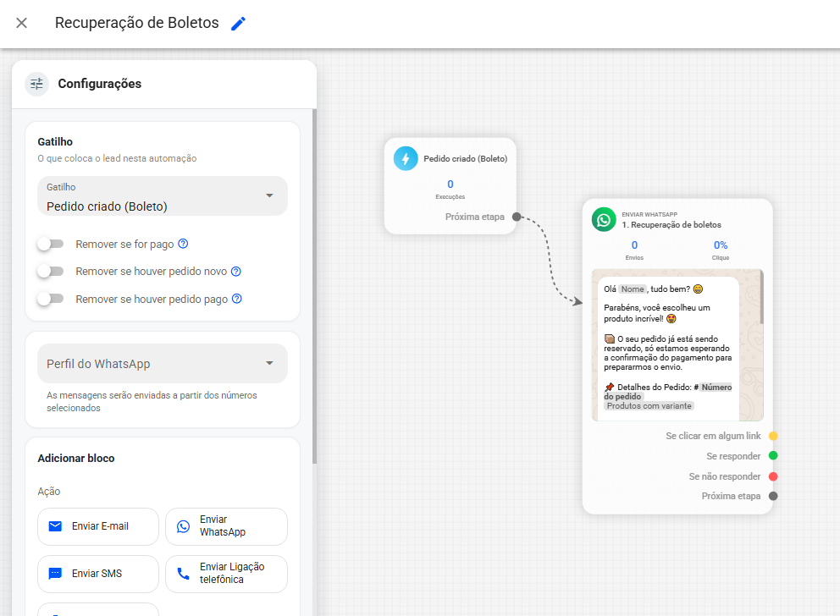The width and height of the screenshot is (840, 616).
Task: Open help for Remover se houver pedido novo
Action: pos(236,272)
